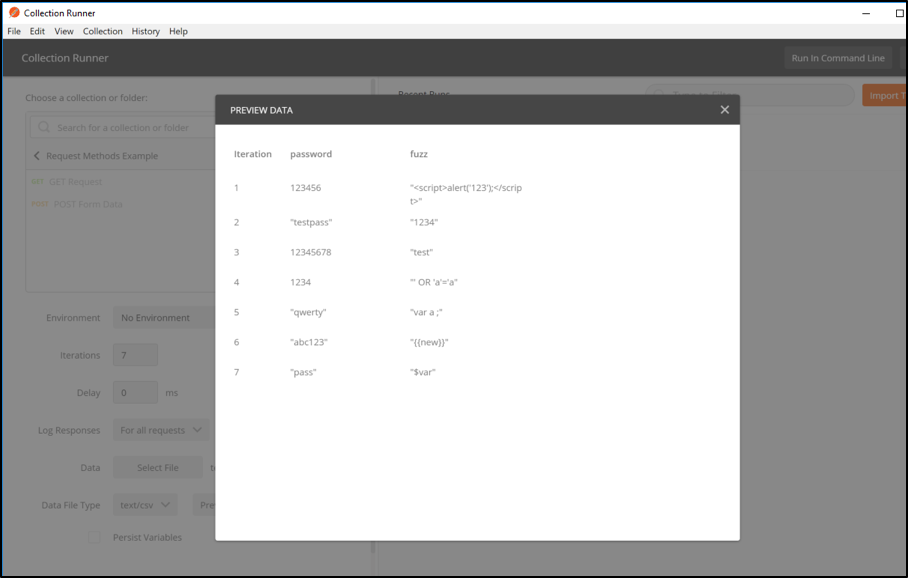Click the back chevron beside Request Methods Example
908x578 pixels.
tap(37, 156)
